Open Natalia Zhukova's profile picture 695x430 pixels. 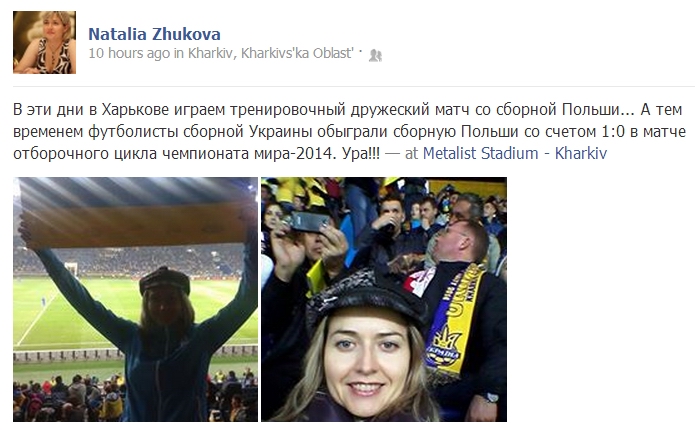[x=44, y=43]
